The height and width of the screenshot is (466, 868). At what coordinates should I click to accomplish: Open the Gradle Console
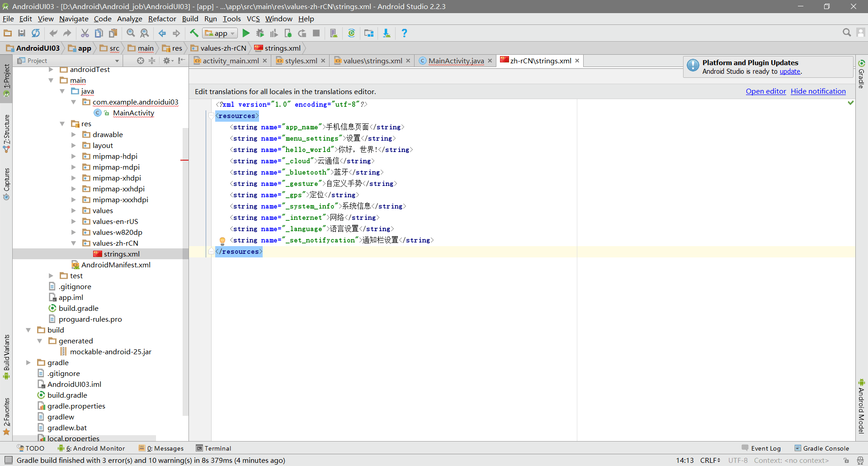tap(822, 448)
